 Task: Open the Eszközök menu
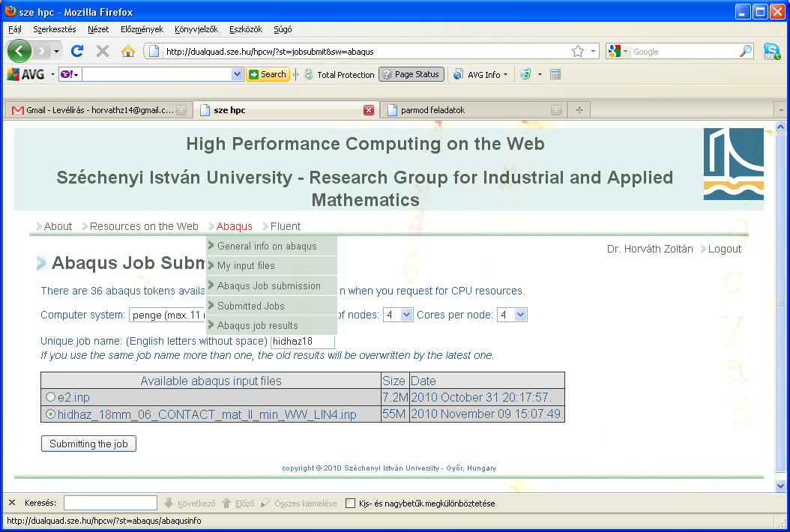pos(246,29)
